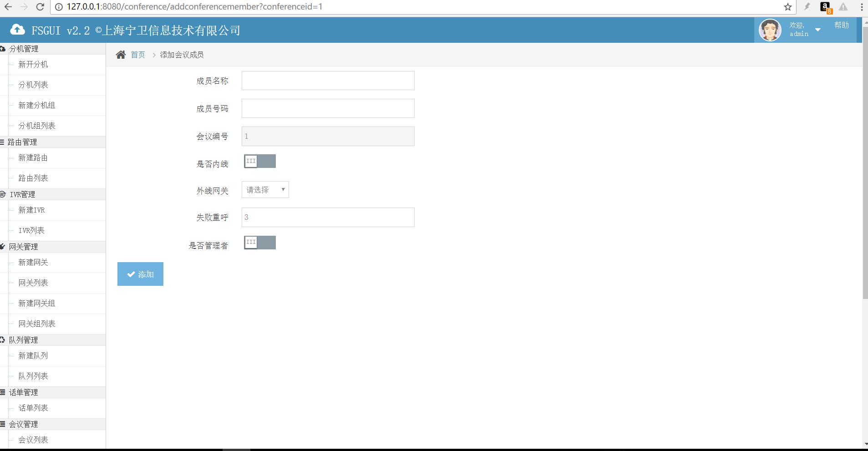Click the cloud logo icon in header
This screenshot has height=451, width=868.
click(17, 30)
